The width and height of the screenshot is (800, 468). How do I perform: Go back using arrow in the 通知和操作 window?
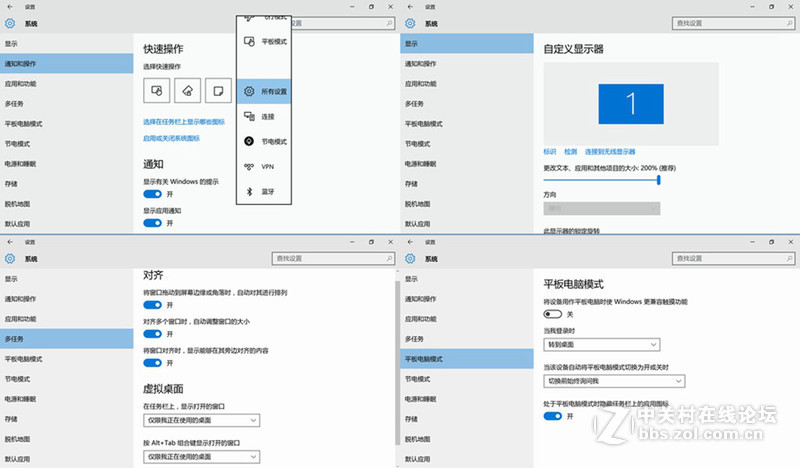click(x=10, y=7)
